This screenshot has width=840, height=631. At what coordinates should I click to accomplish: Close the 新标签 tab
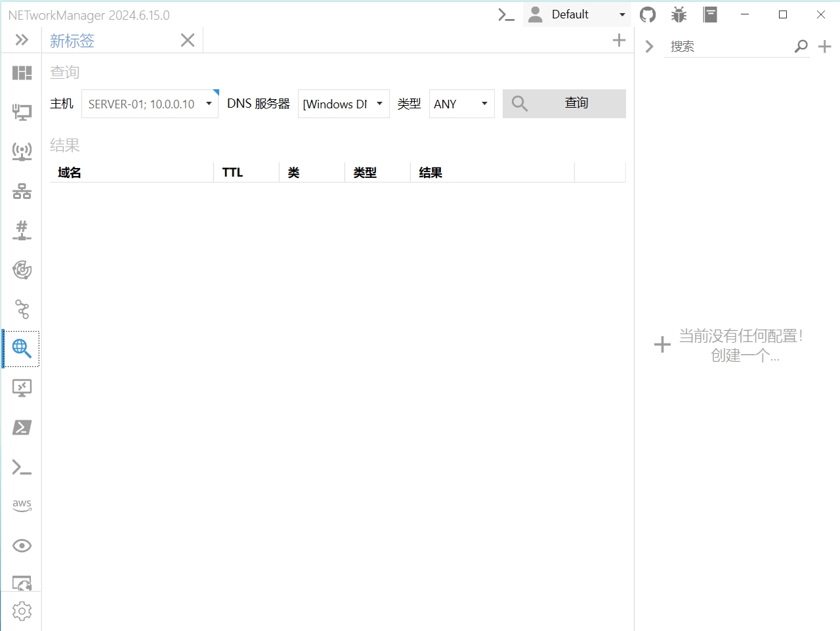pyautogui.click(x=188, y=40)
